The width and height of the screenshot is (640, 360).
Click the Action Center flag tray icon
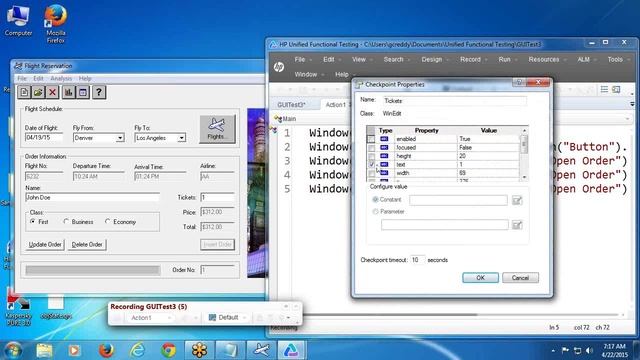[x=565, y=350]
